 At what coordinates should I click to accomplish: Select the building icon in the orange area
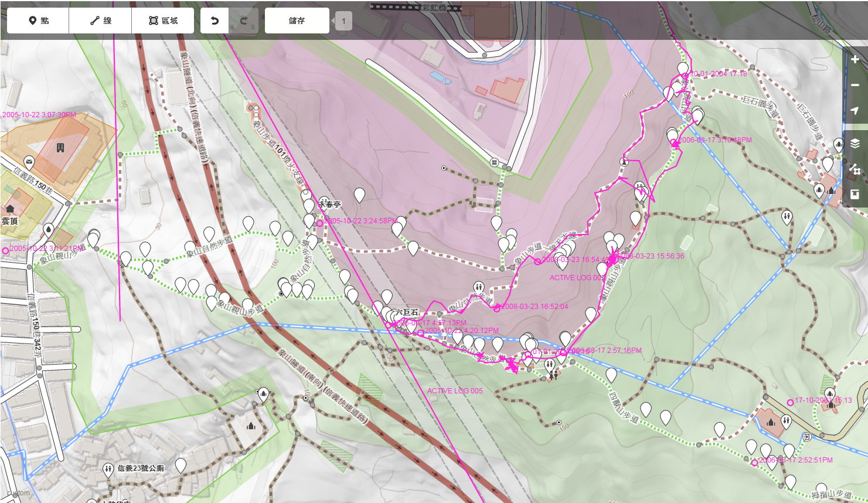click(x=60, y=148)
